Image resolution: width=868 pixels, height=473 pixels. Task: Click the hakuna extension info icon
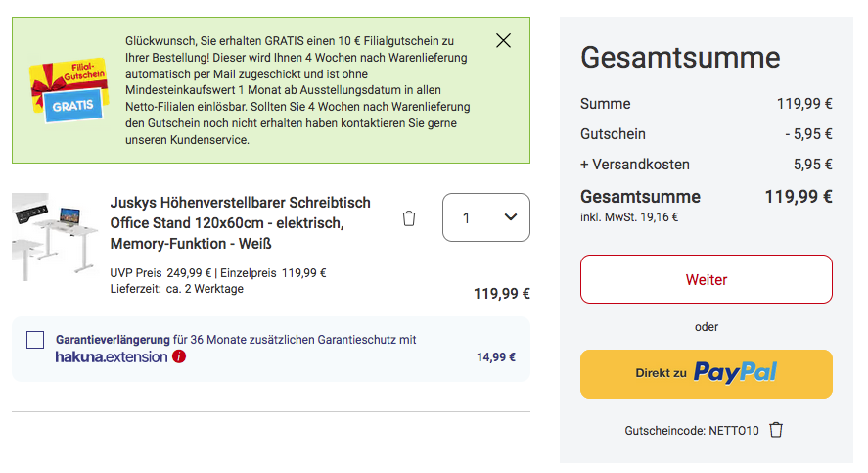179,357
